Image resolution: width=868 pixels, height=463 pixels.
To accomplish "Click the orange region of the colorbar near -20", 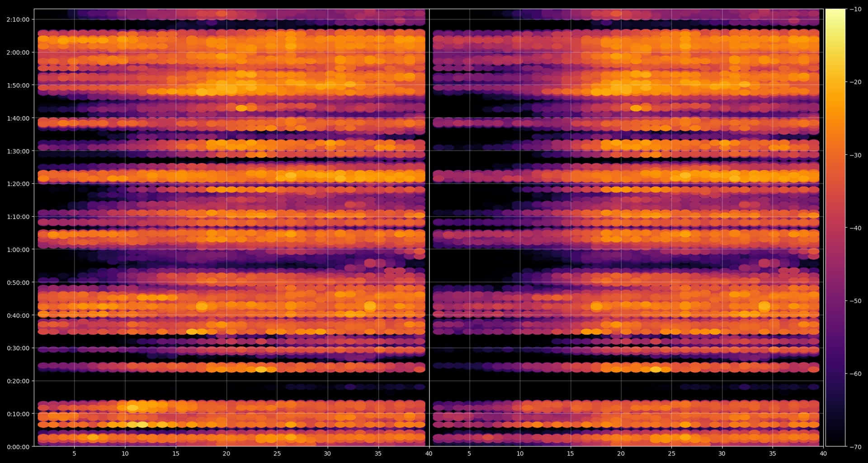I will (x=835, y=82).
